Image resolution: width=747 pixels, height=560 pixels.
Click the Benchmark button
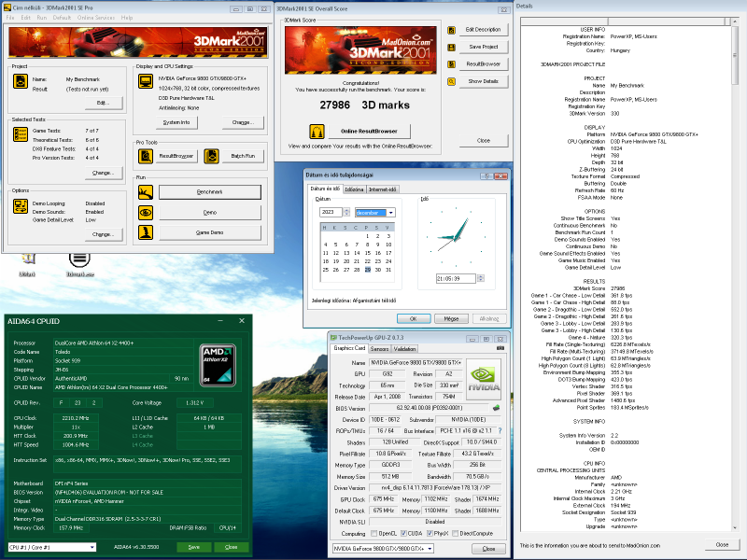coord(209,192)
